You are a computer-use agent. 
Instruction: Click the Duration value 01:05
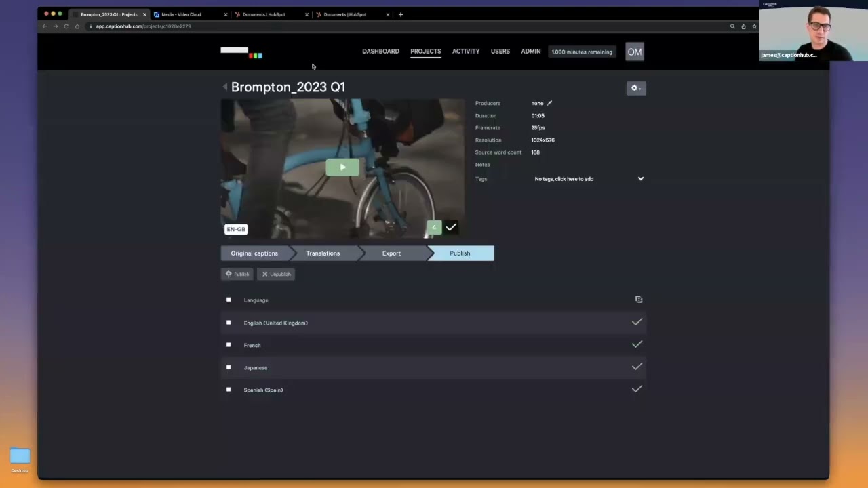[x=538, y=115]
